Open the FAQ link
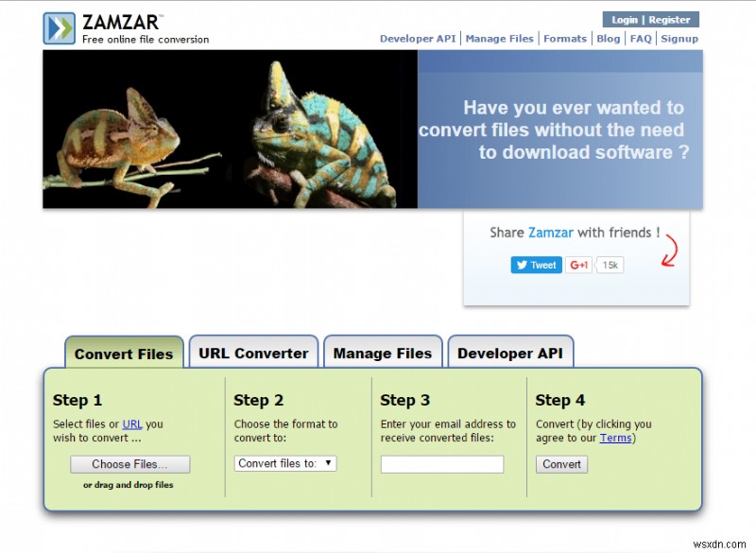The height and width of the screenshot is (553, 756). point(641,39)
